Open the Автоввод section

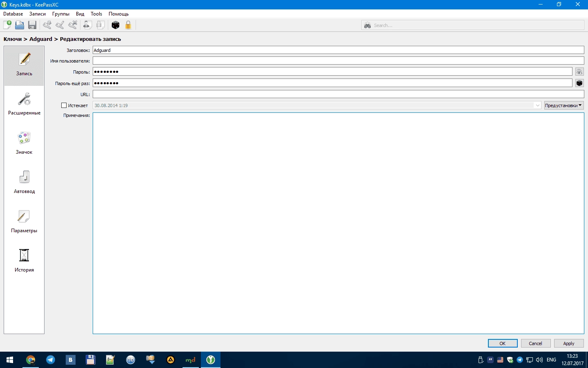tap(24, 183)
